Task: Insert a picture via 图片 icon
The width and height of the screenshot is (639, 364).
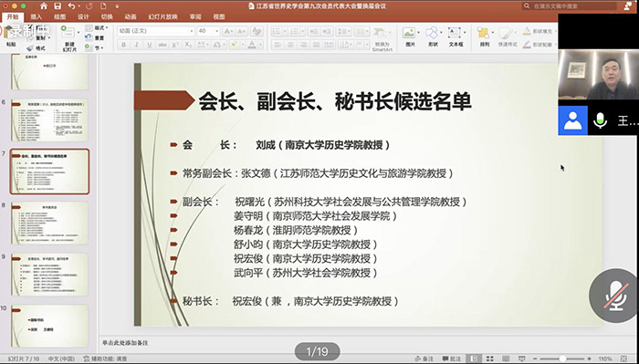Action: (x=410, y=36)
